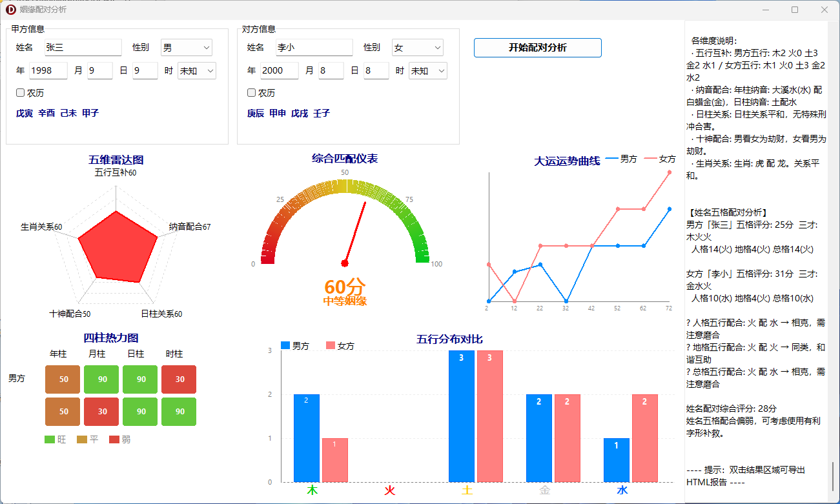The width and height of the screenshot is (840, 504).
Task: Click the blue 男方 legend marker in line chart
Action: pos(611,159)
